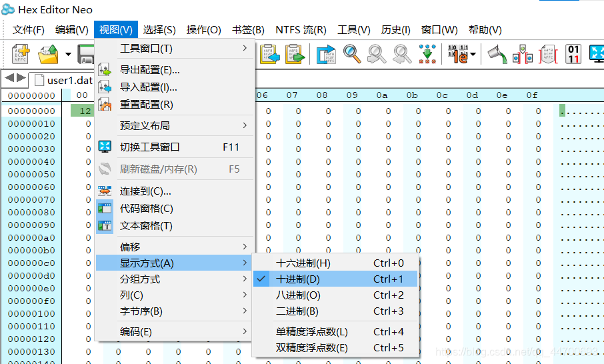Click the New File toolbar icon
The width and height of the screenshot is (604, 364).
(21, 54)
